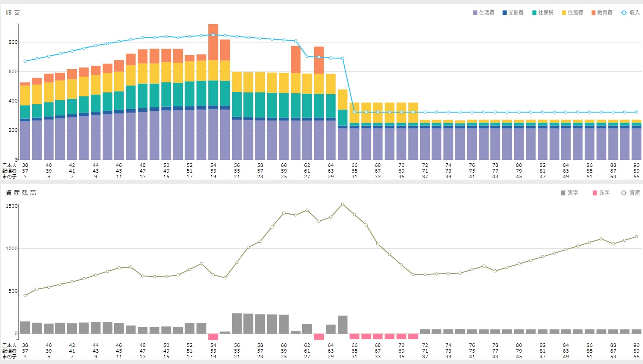Toggle 住居費 series in the legend
Screen dimensions: 643x364
tap(564, 13)
